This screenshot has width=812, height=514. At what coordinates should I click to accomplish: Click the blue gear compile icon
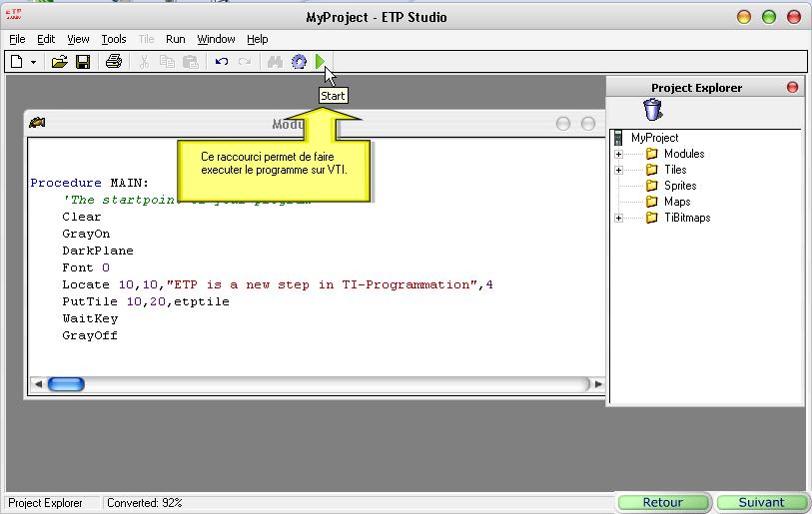pos(299,62)
